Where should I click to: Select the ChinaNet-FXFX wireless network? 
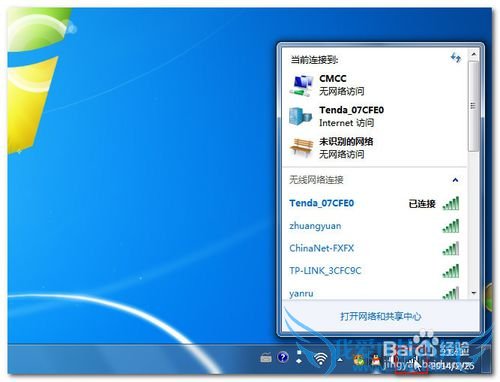point(374,249)
